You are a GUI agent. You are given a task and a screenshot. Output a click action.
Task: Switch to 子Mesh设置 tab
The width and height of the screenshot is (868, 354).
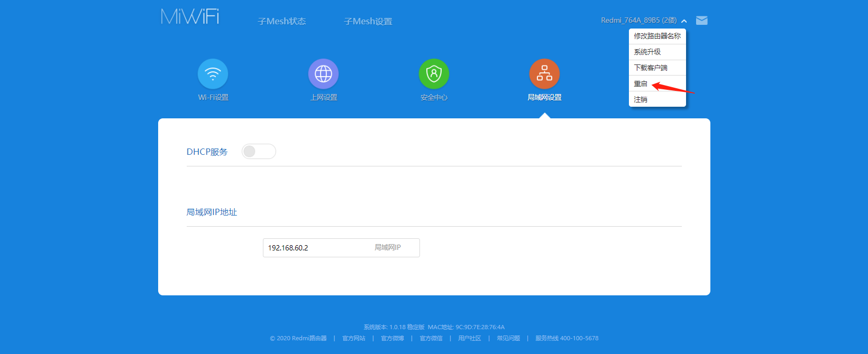click(x=368, y=21)
